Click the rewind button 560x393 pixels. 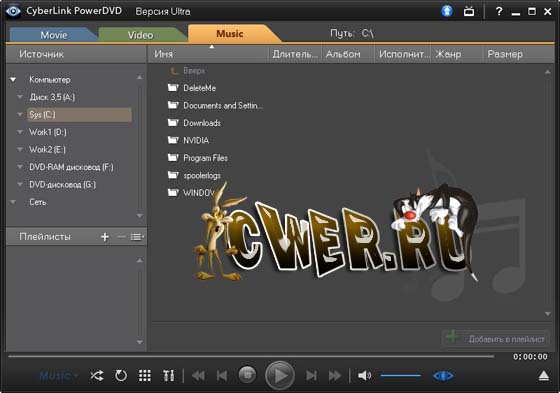coord(199,375)
